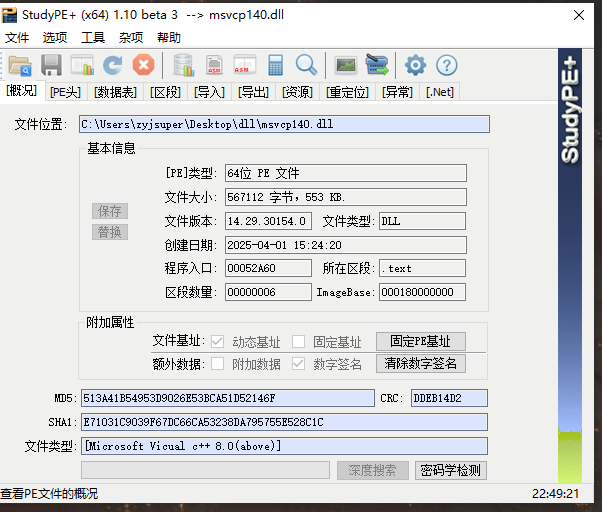Open settings gear icon

[x=415, y=65]
